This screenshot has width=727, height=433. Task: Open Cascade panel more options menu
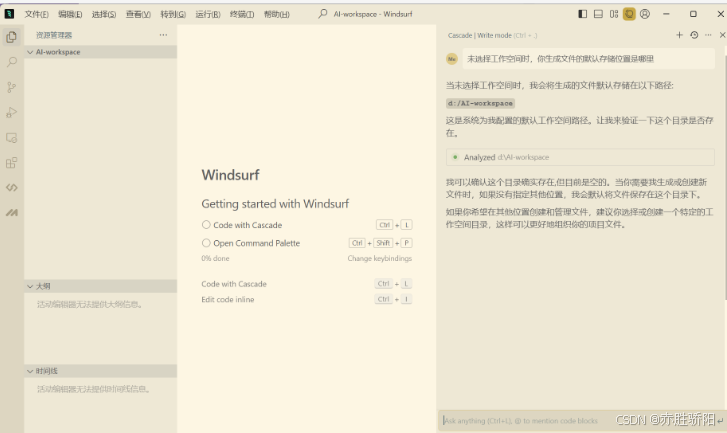click(708, 35)
